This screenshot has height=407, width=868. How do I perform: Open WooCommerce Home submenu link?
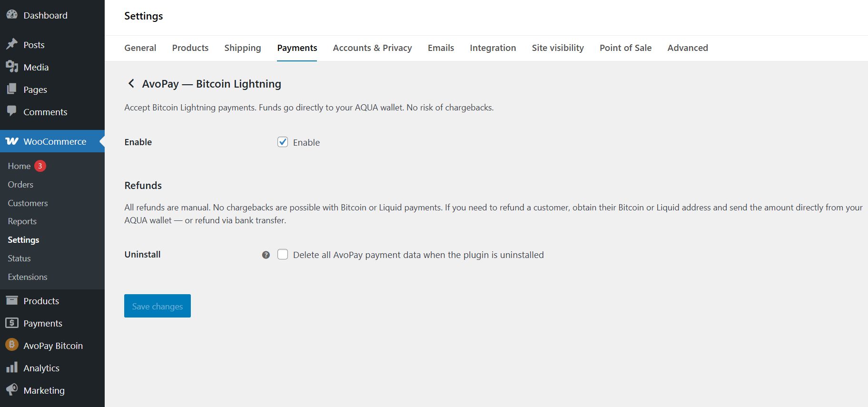click(19, 166)
